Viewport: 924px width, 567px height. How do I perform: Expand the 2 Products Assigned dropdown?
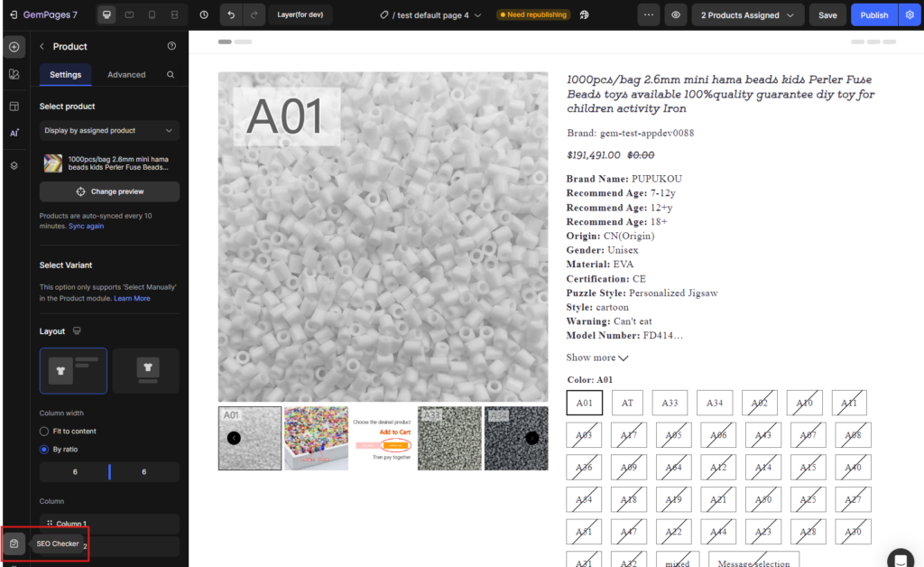point(747,14)
